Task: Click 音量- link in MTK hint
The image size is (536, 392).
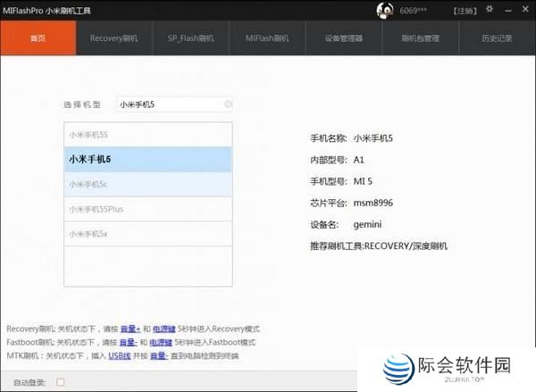Action: tap(159, 355)
